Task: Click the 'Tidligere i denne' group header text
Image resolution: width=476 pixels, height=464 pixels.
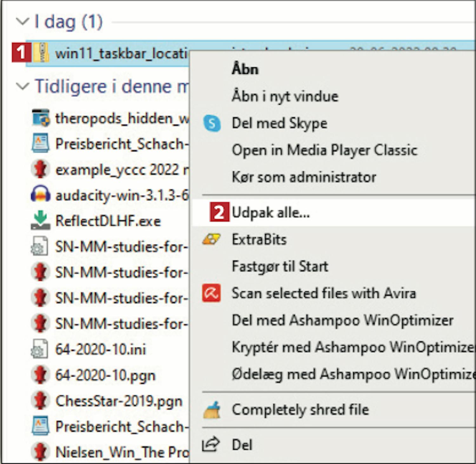Action: pyautogui.click(x=112, y=86)
